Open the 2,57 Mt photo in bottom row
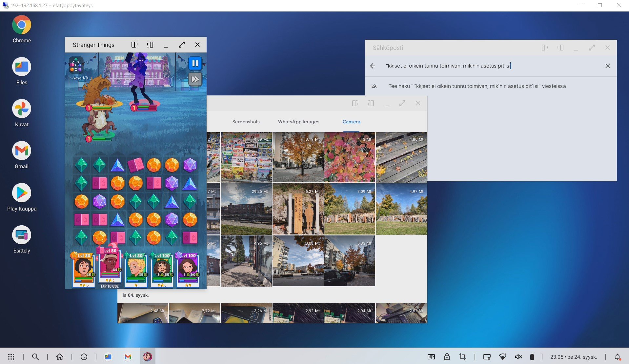 402,313
